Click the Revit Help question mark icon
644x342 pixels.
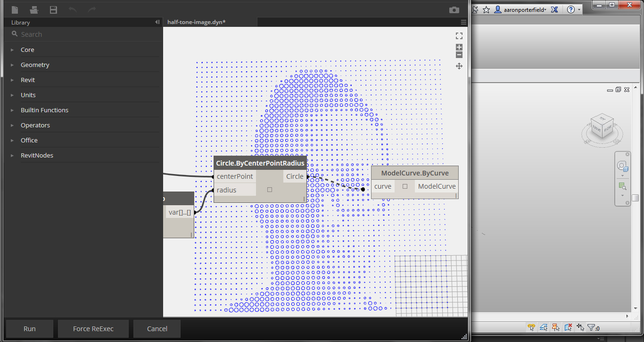click(571, 9)
